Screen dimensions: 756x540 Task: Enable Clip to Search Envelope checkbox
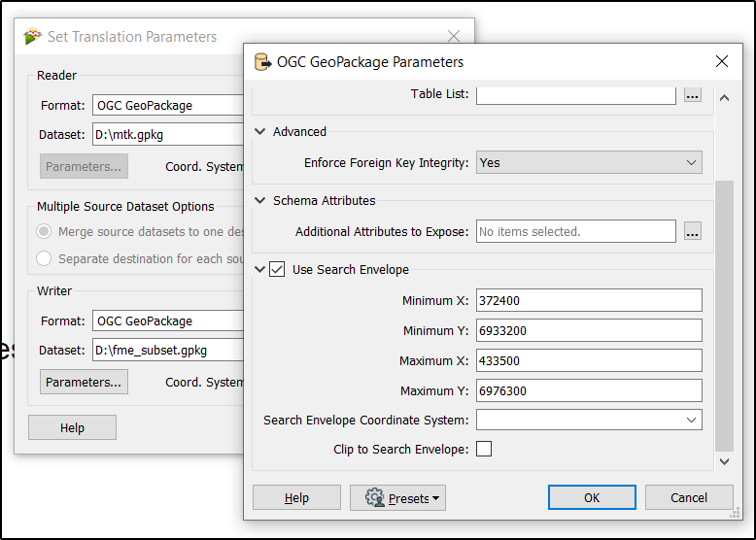pyautogui.click(x=484, y=449)
